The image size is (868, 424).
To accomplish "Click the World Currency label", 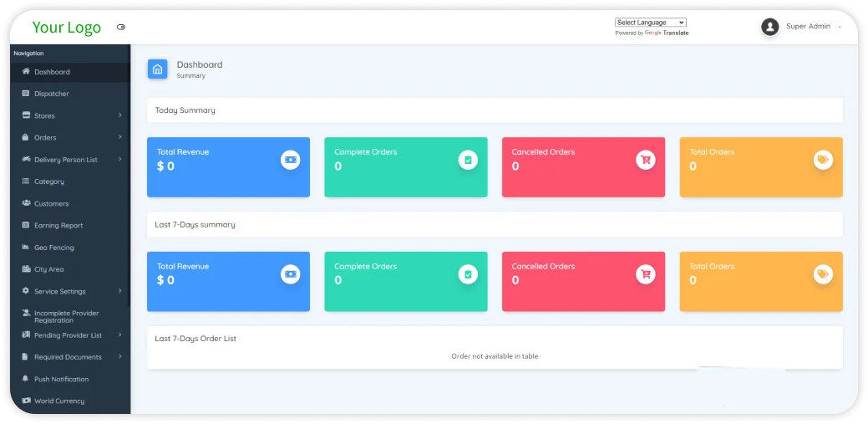I will [x=59, y=401].
